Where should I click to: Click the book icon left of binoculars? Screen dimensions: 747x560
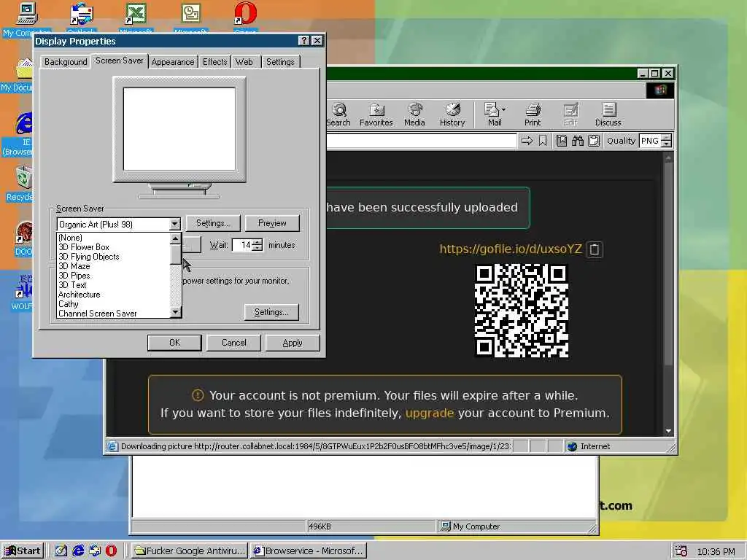[x=562, y=141]
